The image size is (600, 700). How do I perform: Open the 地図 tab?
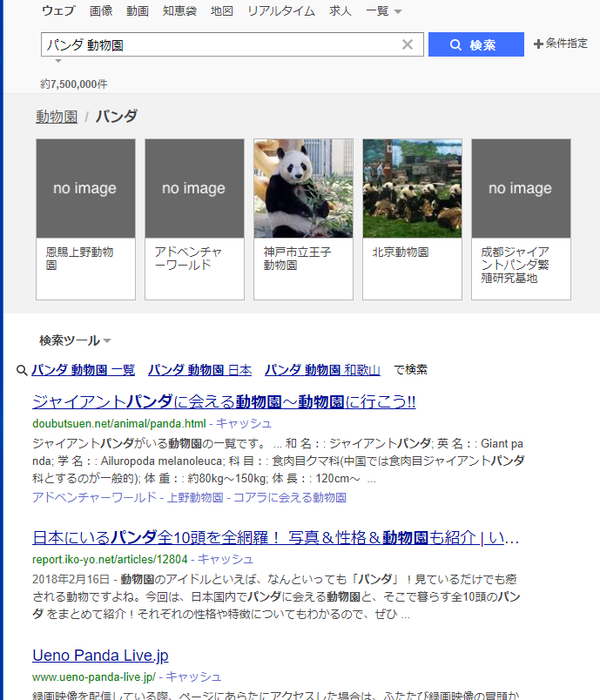click(x=222, y=10)
